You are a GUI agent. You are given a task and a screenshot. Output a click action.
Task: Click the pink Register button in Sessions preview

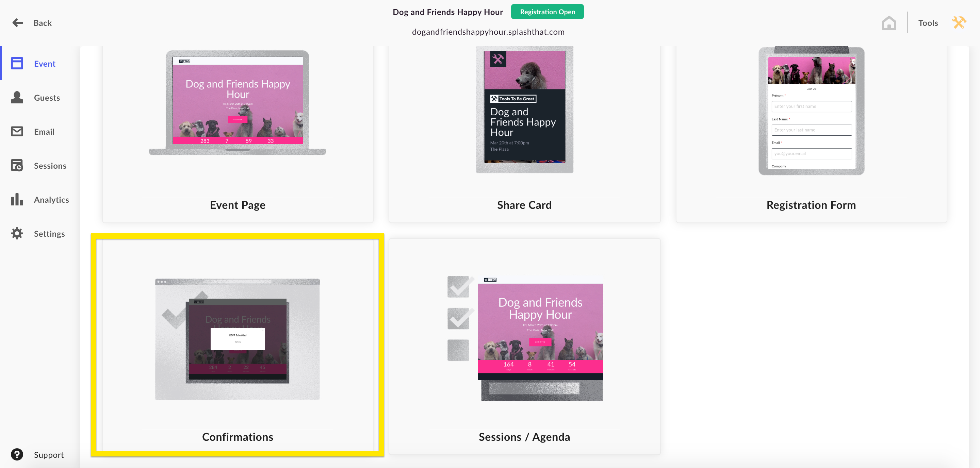point(540,342)
